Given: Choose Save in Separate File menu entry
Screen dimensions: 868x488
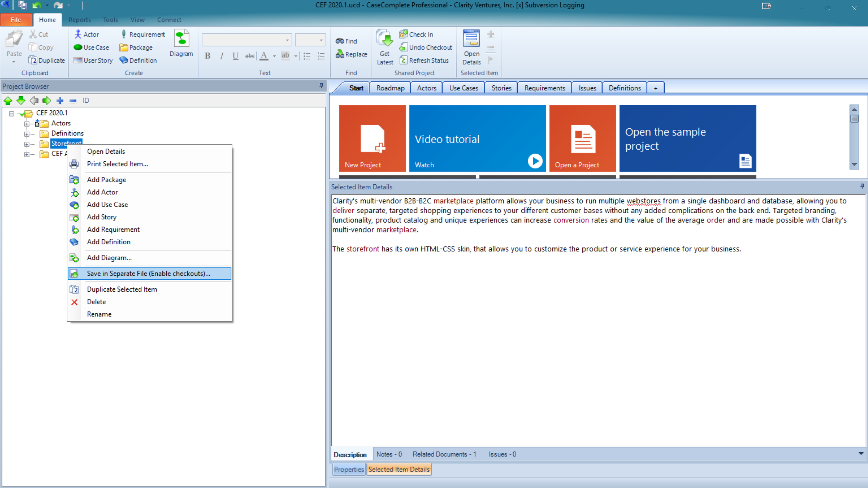Looking at the screenshot, I should [150, 273].
